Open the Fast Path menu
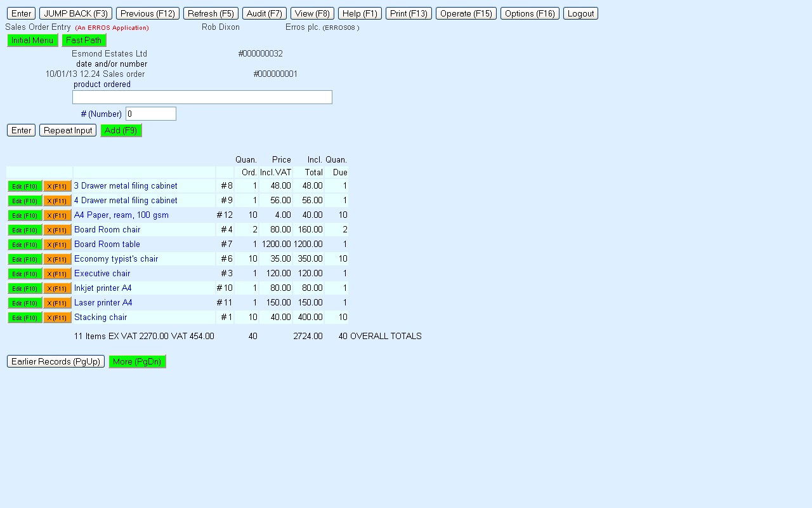Viewport: 812px width, 508px height. [x=84, y=40]
